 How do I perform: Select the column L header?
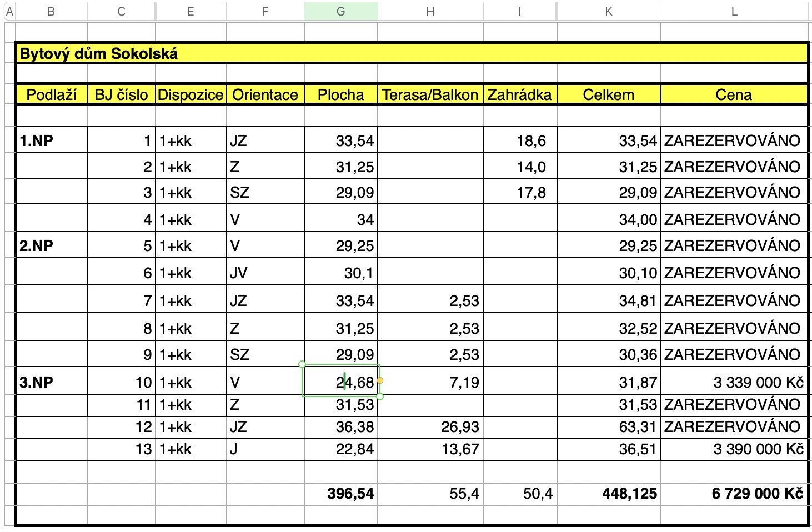734,12
